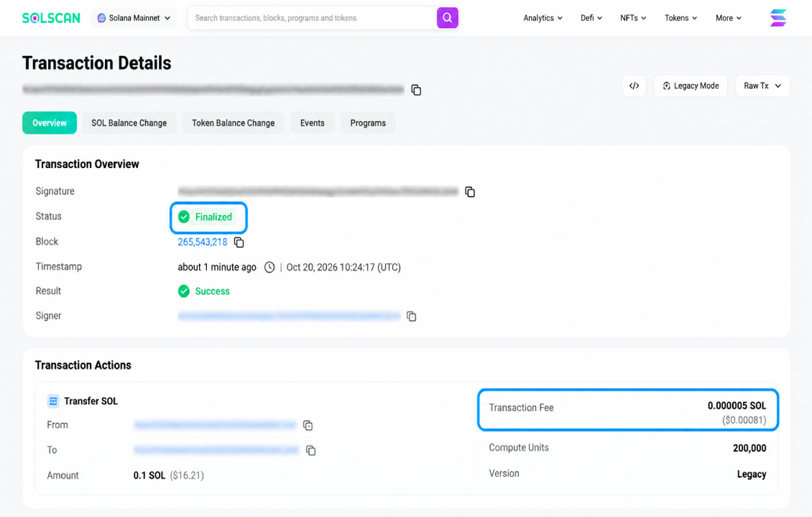Focus the search transactions input field

click(313, 18)
